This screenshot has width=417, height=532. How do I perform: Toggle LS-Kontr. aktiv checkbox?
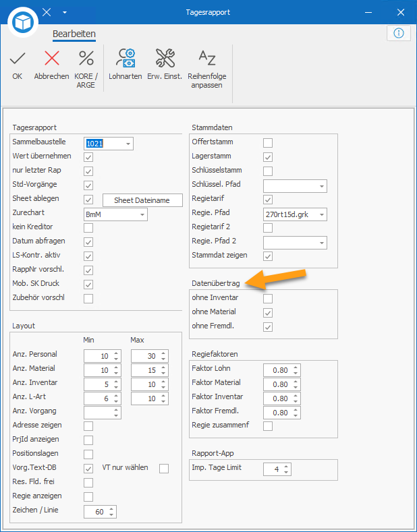click(x=88, y=256)
